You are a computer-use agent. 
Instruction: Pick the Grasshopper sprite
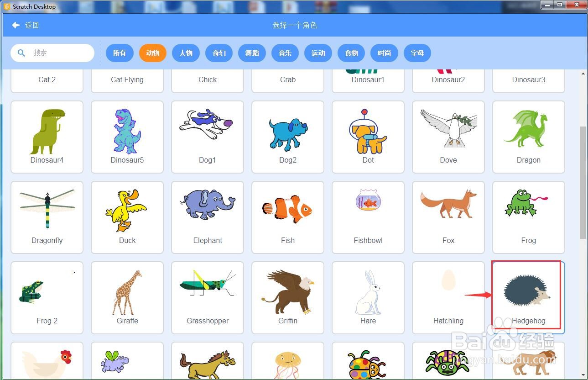tap(208, 298)
